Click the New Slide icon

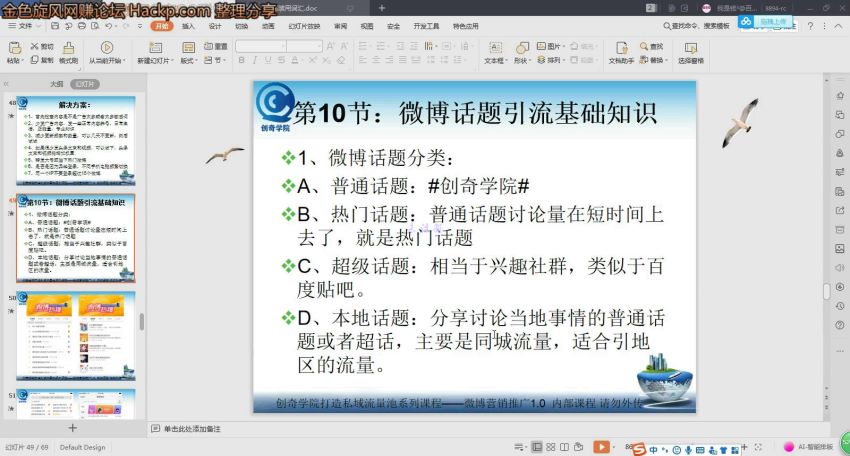click(156, 48)
